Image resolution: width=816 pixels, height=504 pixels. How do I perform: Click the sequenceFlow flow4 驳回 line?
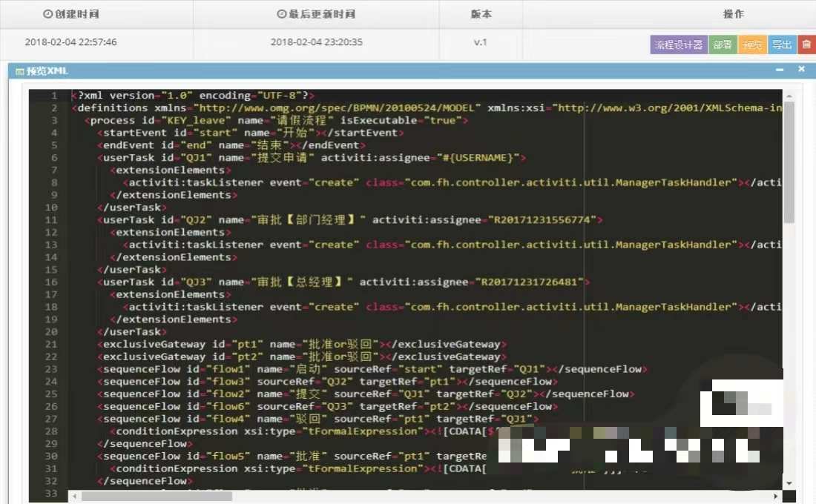tap(318, 420)
